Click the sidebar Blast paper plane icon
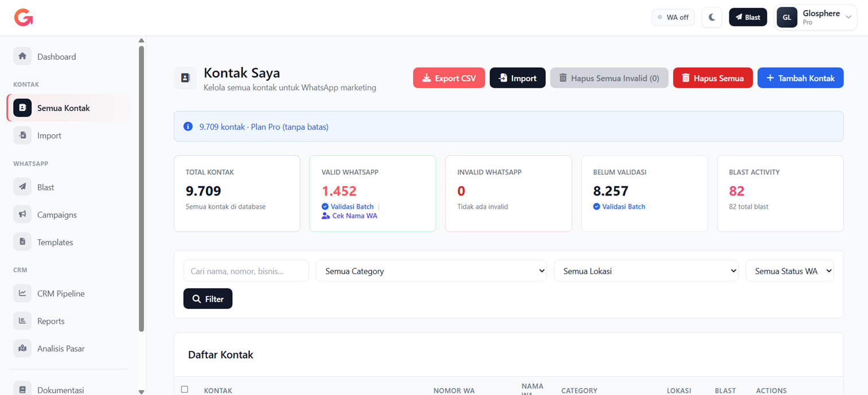This screenshot has width=868, height=395. [x=22, y=187]
